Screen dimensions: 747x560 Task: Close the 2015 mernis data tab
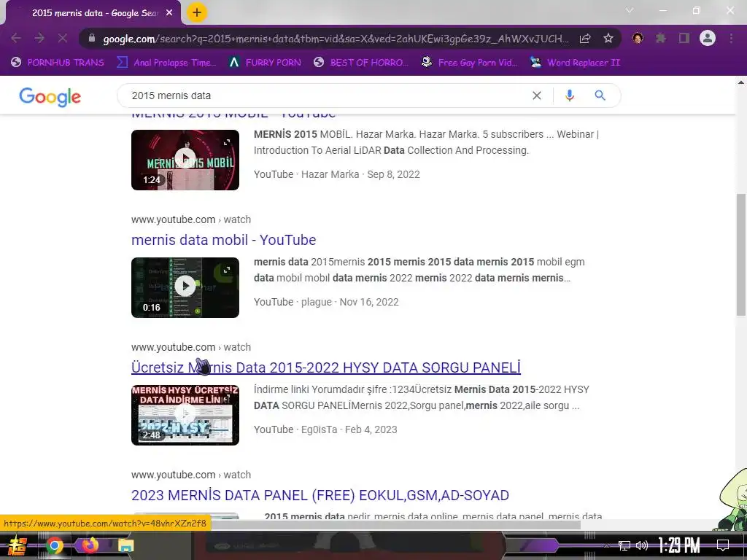tap(169, 13)
